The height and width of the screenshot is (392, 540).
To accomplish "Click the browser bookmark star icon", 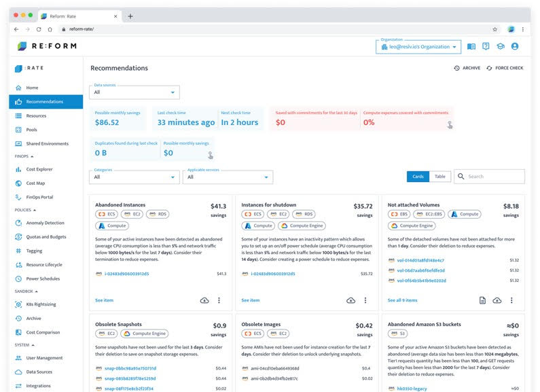I will point(495,29).
